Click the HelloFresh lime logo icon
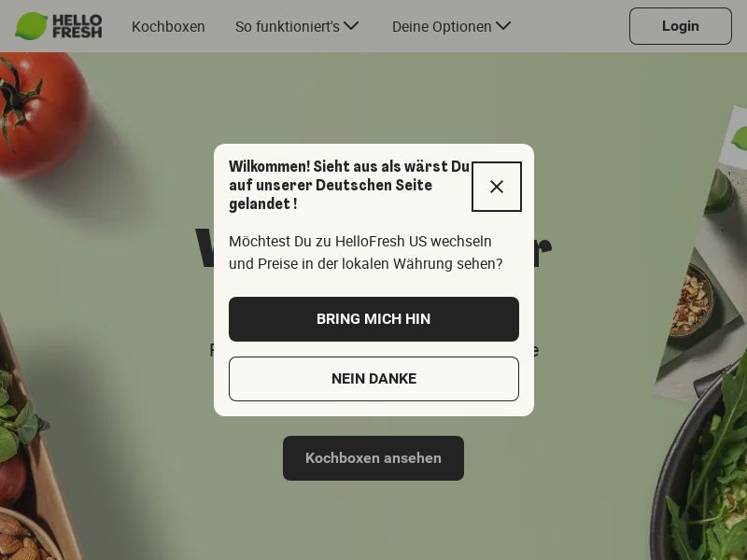Screen dimensions: 747x560 pyautogui.click(x=31, y=26)
